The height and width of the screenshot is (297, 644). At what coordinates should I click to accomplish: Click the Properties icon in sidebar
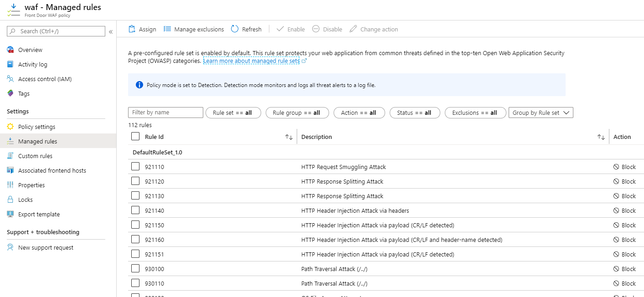[10, 185]
